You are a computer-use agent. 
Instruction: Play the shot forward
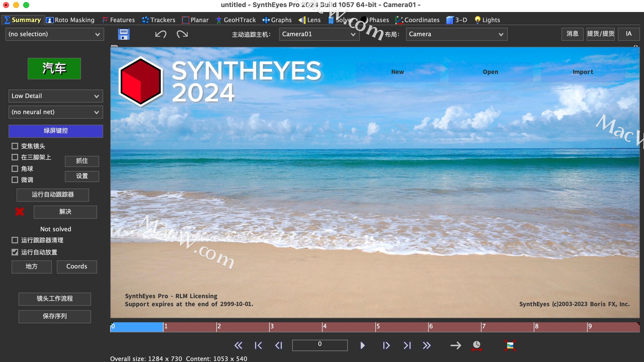[362, 345]
